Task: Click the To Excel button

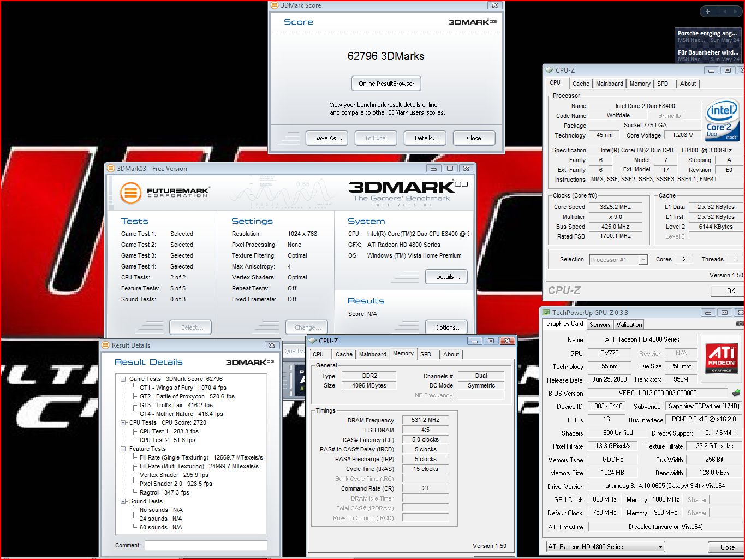Action: coord(376,138)
